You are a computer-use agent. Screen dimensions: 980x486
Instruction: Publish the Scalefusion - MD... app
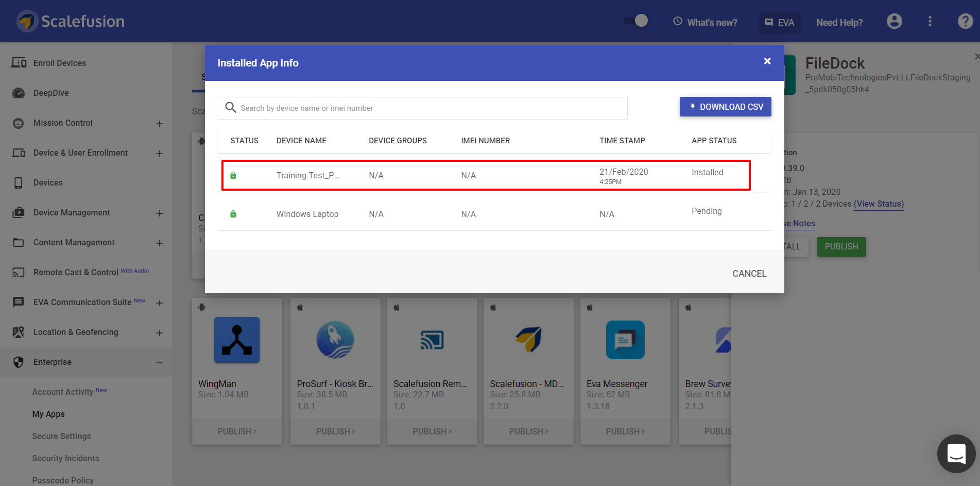[x=529, y=431]
